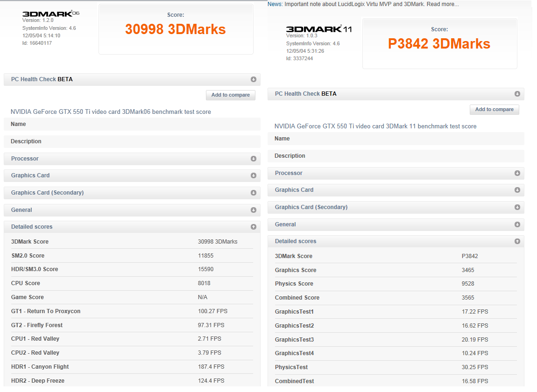The width and height of the screenshot is (537, 392).
Task: Expand PC Health Check in 3DMark06 panel
Action: pyautogui.click(x=254, y=79)
